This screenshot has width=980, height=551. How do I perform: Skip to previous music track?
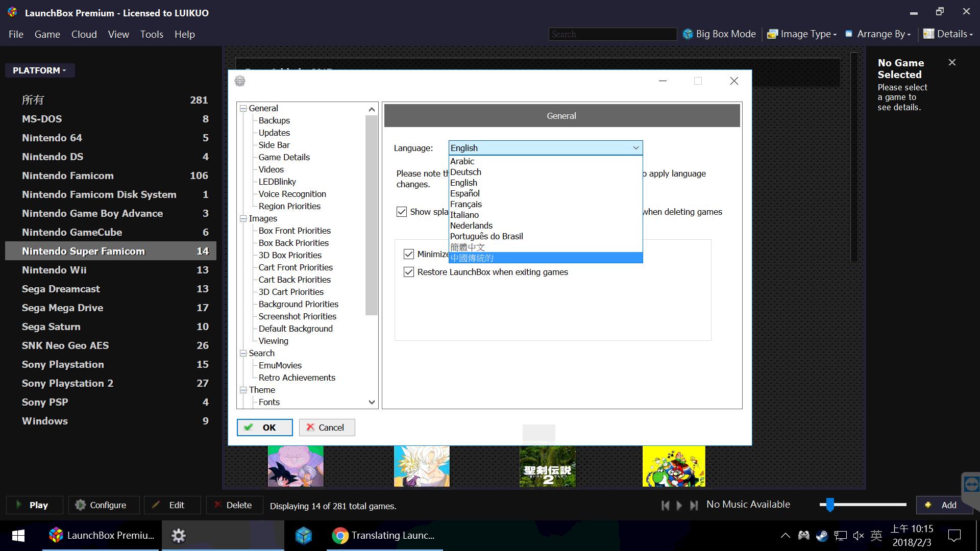click(665, 506)
